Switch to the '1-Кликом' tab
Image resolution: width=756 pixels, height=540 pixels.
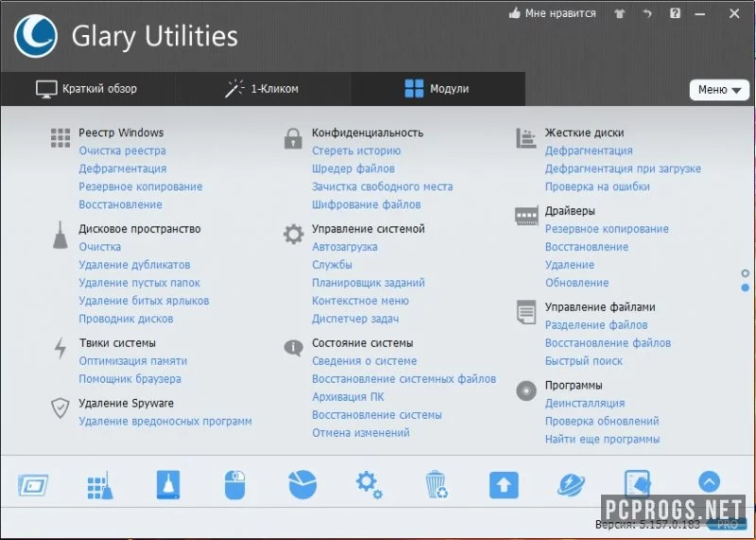click(x=262, y=89)
